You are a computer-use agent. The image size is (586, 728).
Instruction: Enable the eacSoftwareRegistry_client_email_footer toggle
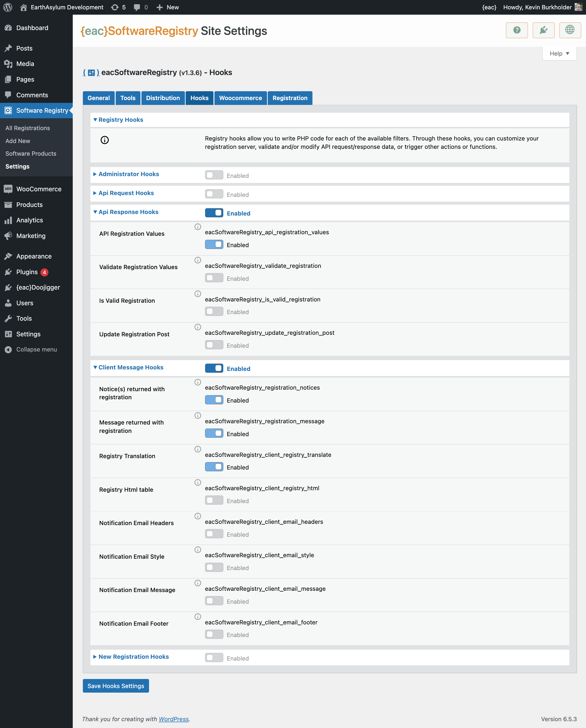click(x=214, y=634)
